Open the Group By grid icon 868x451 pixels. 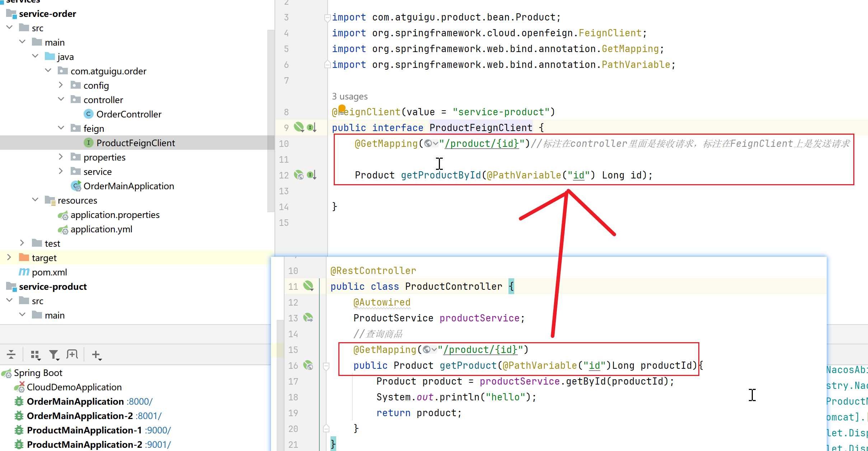point(35,355)
